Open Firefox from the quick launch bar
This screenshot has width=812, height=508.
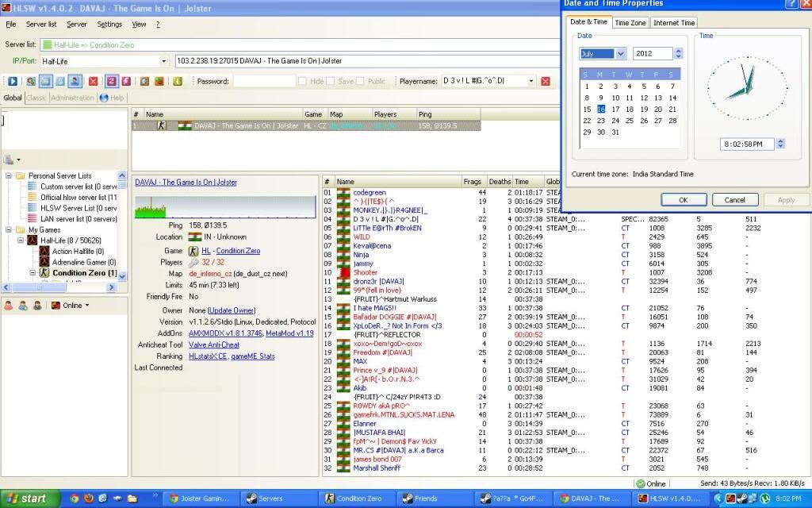tap(89, 498)
